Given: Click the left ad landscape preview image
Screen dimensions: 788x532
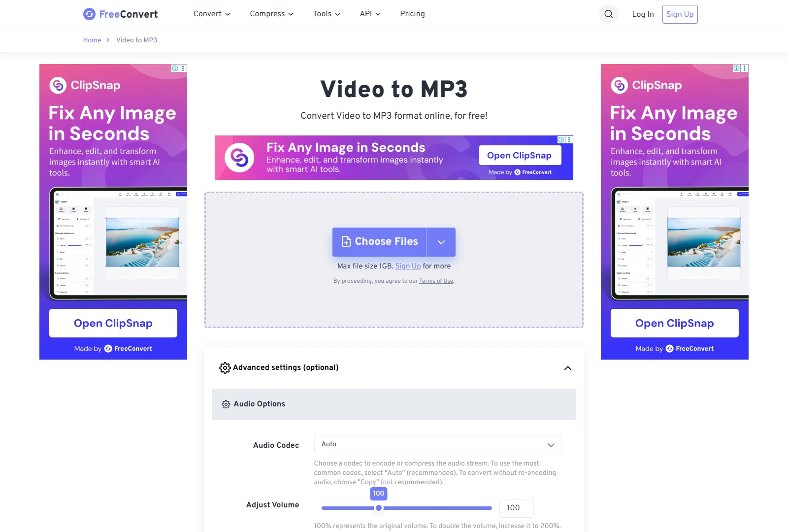Looking at the screenshot, I should tap(142, 242).
